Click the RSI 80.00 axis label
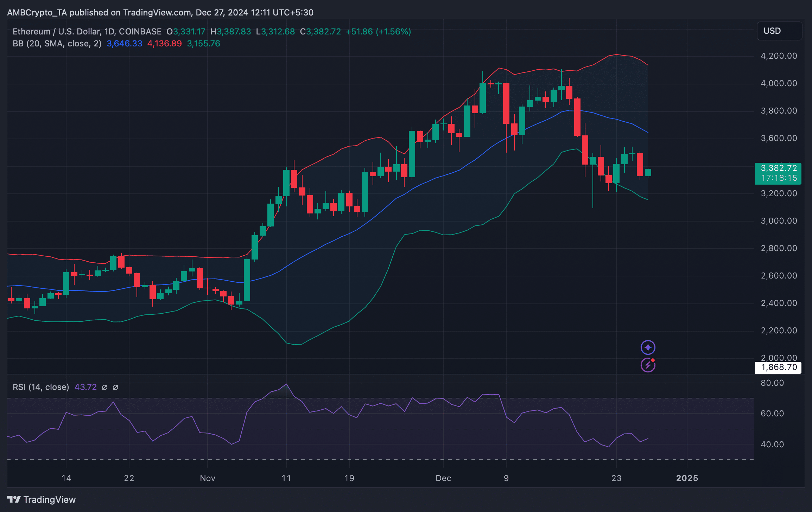Image resolution: width=812 pixels, height=512 pixels. [772, 383]
